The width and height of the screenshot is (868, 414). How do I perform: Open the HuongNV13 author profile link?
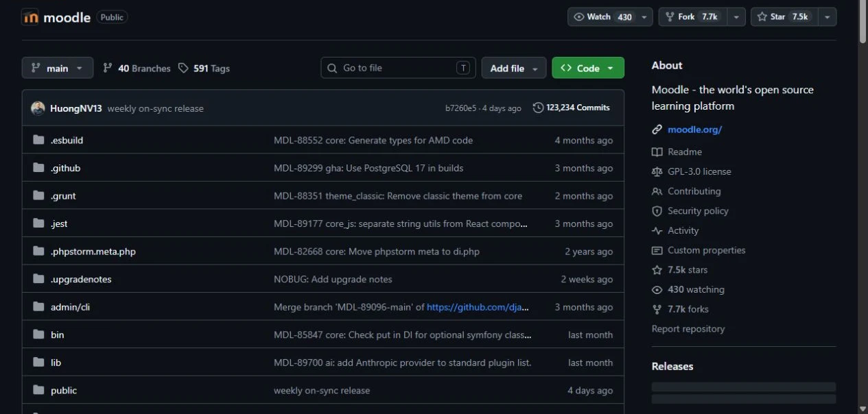coord(76,108)
